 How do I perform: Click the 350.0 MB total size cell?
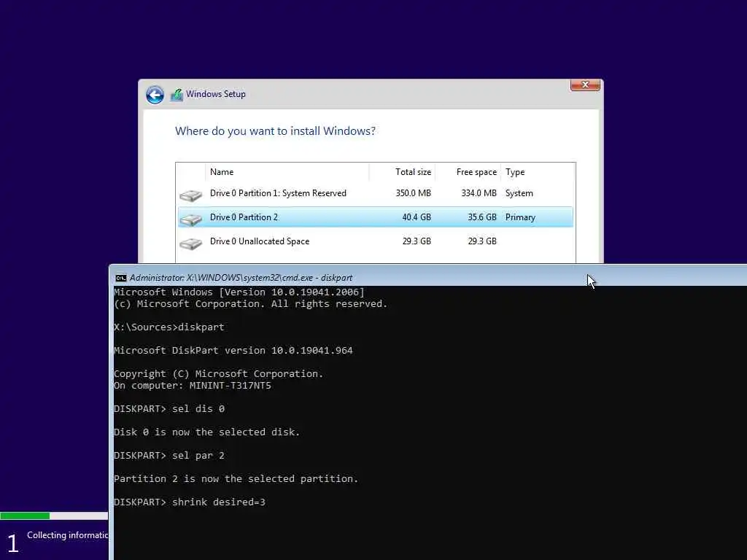(x=413, y=193)
